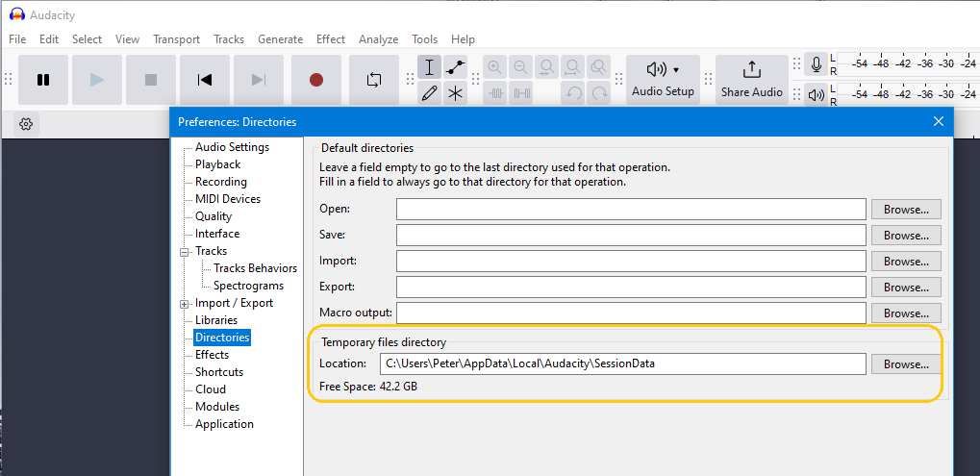Select the Multi-tool asterisk icon
This screenshot has width=980, height=476.
pos(456,93)
